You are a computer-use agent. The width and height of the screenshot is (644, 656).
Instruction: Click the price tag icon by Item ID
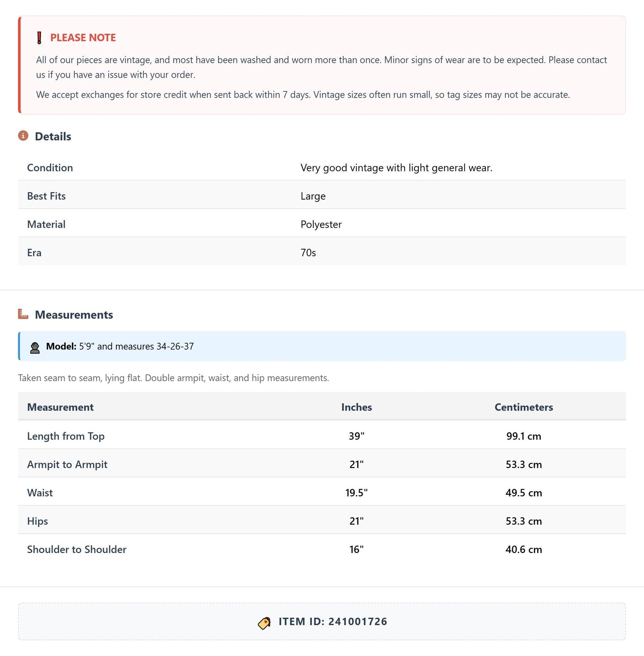pyautogui.click(x=264, y=623)
